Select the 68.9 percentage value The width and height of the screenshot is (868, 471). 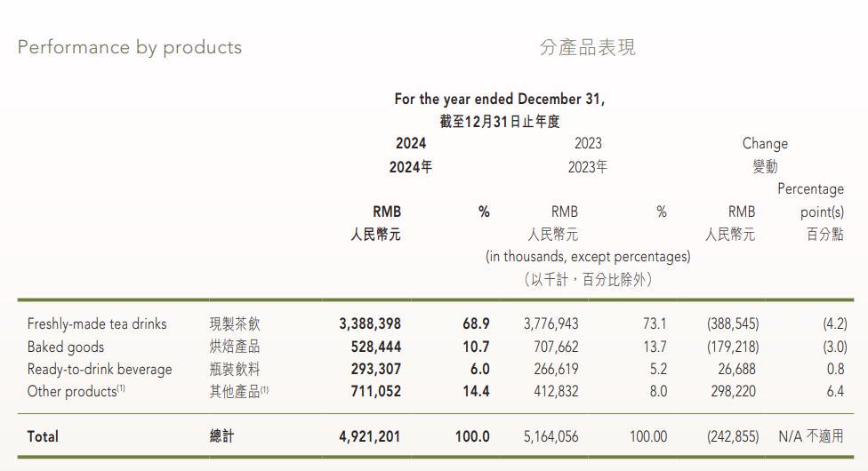coord(476,324)
